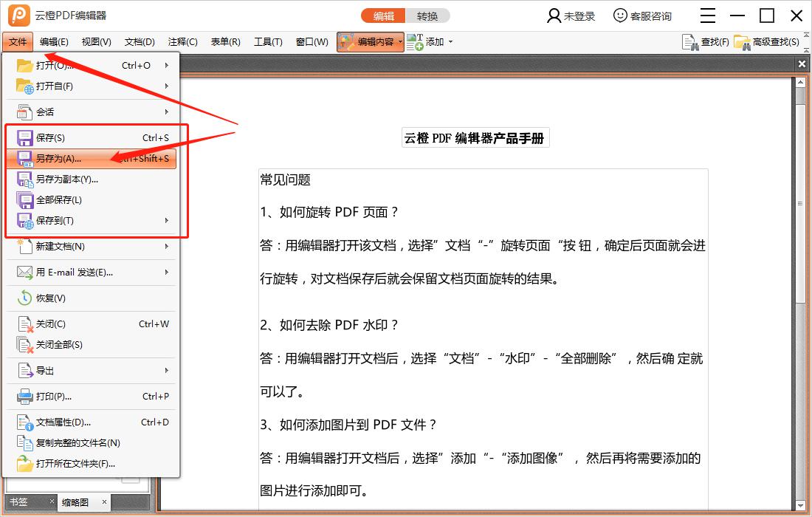Viewport: 812px width, 517px height.
Task: Click the heading 常见问题 in document
Action: [286, 180]
